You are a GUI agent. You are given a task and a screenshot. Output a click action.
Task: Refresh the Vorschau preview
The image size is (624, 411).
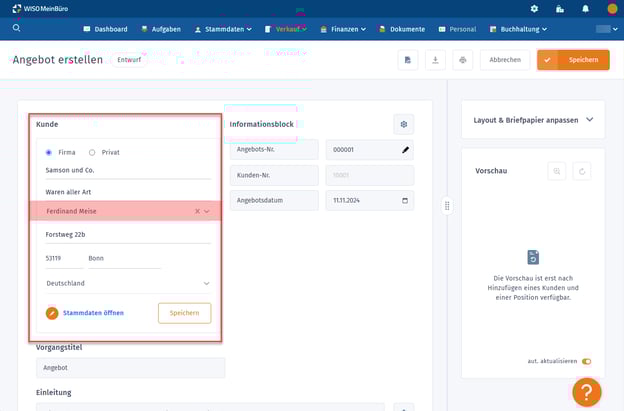click(x=581, y=171)
